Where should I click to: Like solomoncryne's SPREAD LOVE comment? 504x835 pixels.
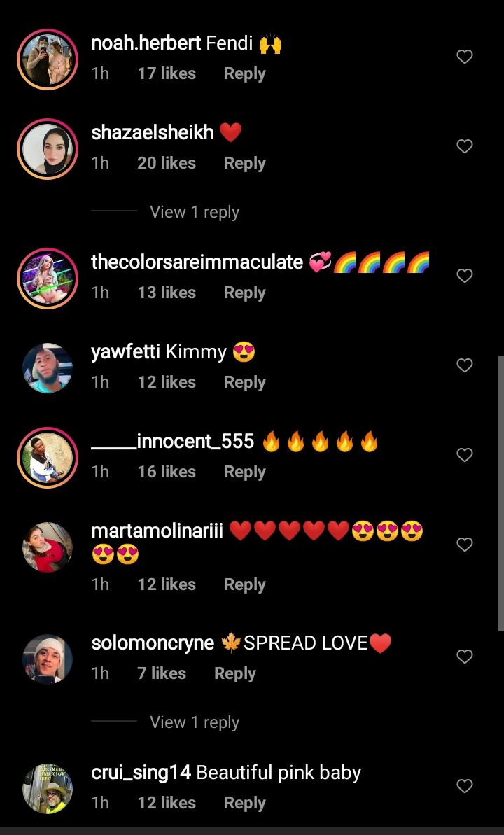pyautogui.click(x=465, y=657)
